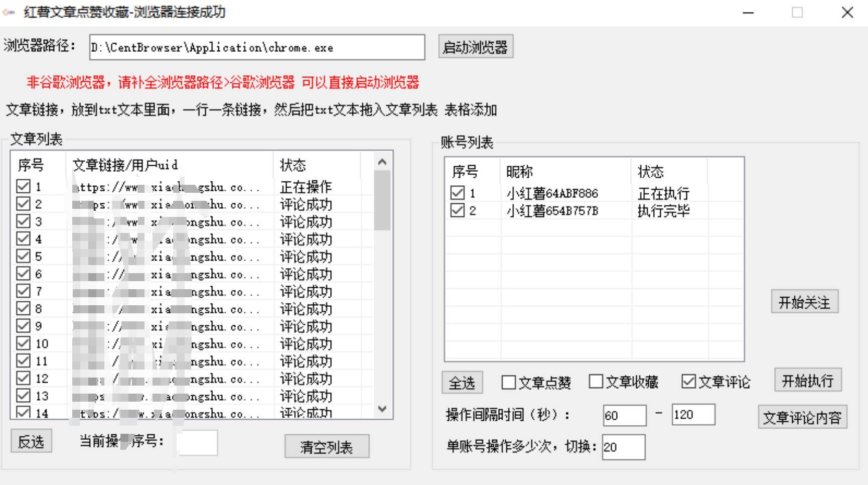Focus the browser path input field

257,47
